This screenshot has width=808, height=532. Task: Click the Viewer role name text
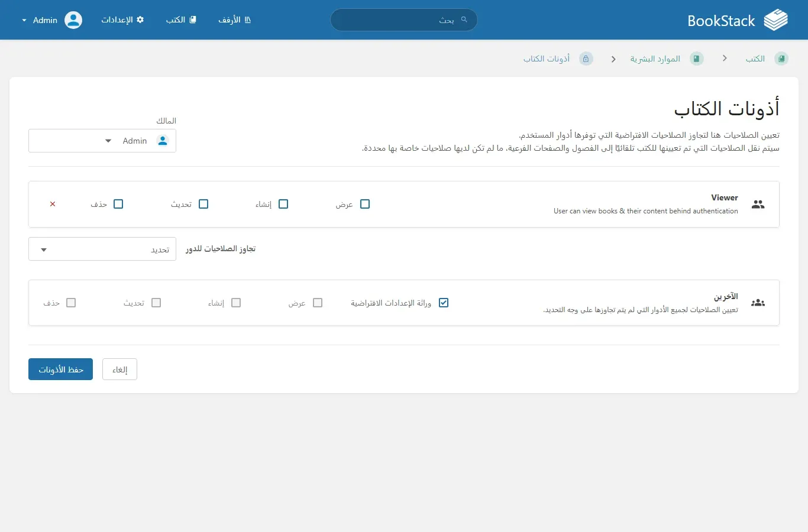(x=725, y=197)
